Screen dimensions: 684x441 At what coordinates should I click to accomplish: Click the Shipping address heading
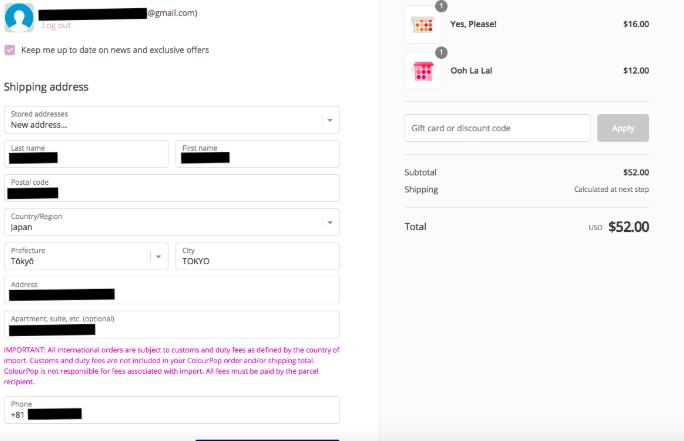click(46, 87)
